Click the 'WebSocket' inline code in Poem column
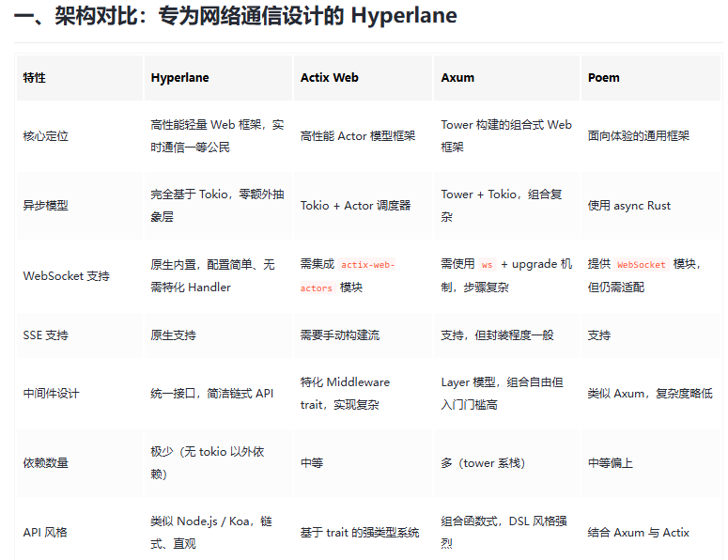Screen dimensions: 728x560 642,265
